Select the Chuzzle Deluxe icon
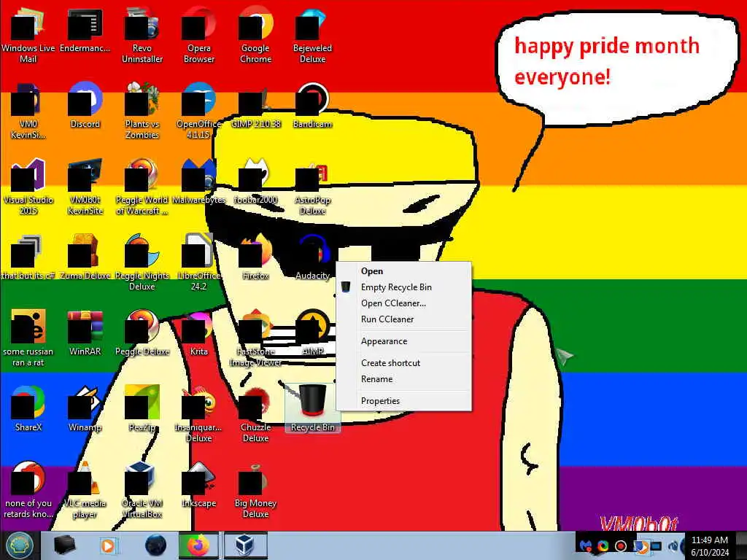The height and width of the screenshot is (560, 747). (256, 413)
